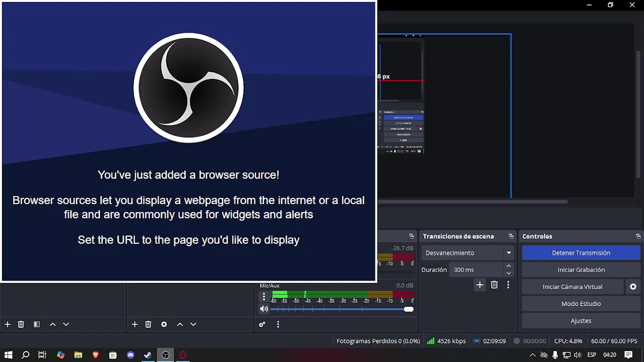Click Iniciar Cámara Virtual button
Screen dimensions: 644x362
[573, 287]
